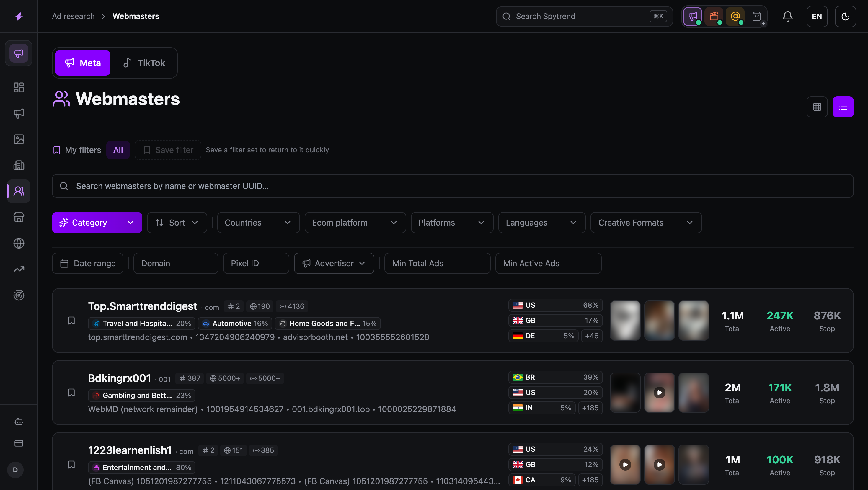The height and width of the screenshot is (490, 868).
Task: Click the Spytrend lightning bolt logo
Action: (19, 16)
